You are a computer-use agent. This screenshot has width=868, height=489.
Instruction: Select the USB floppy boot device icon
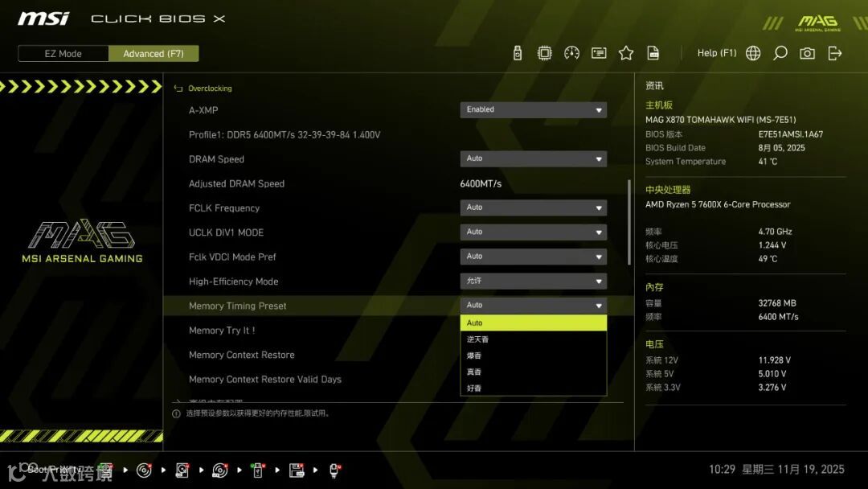click(296, 471)
